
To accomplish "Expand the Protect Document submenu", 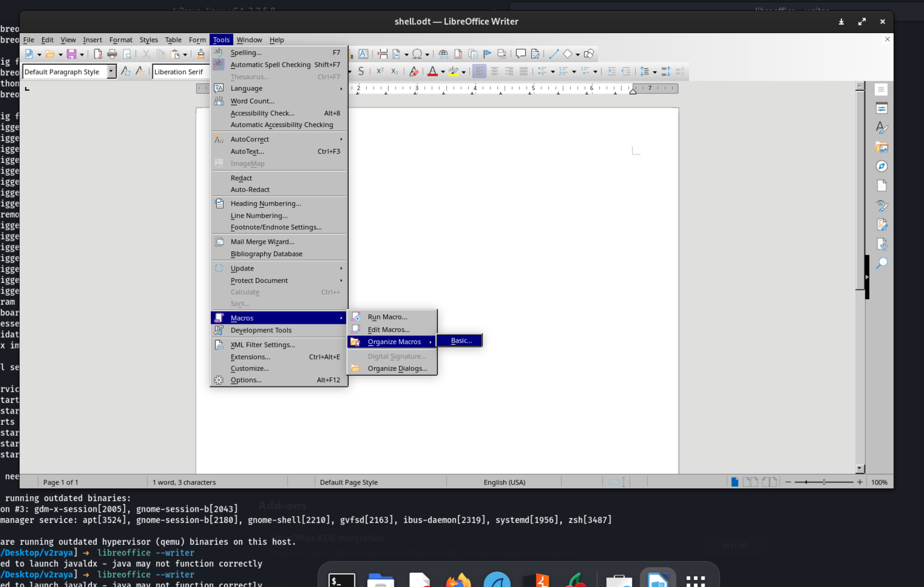I will 279,281.
